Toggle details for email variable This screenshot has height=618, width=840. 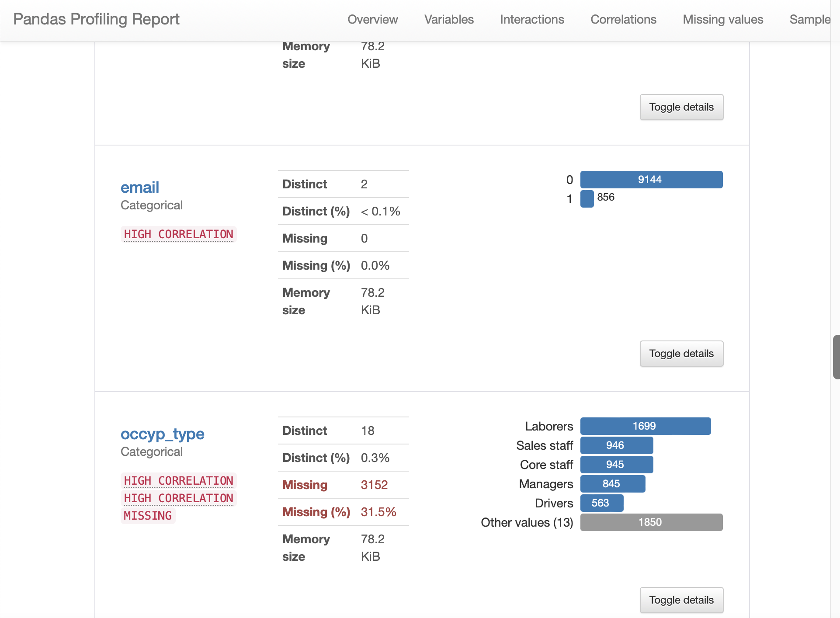(681, 354)
